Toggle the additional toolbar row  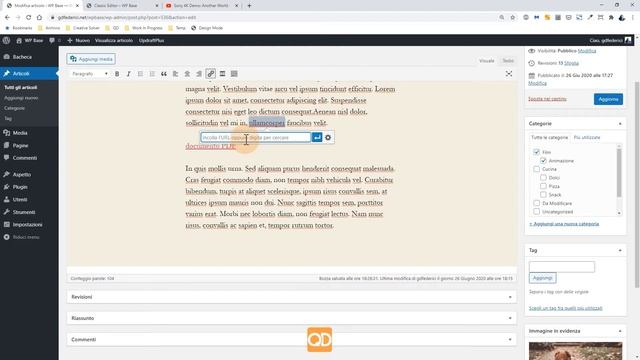(x=234, y=74)
